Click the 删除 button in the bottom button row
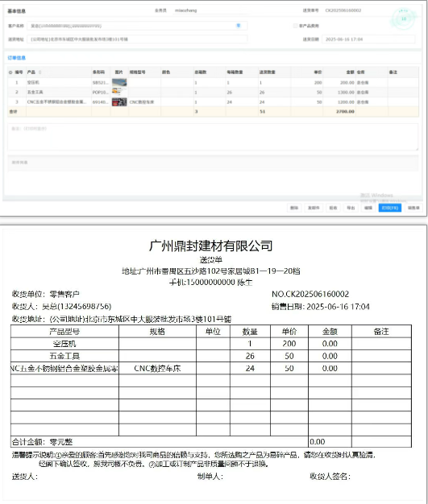Viewport: 428px width, 504px height. pos(294,208)
